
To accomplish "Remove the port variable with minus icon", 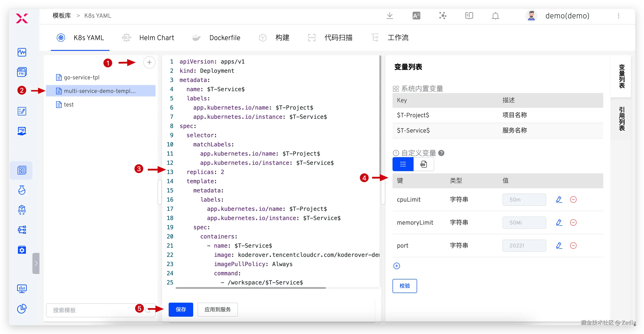I will 573,245.
